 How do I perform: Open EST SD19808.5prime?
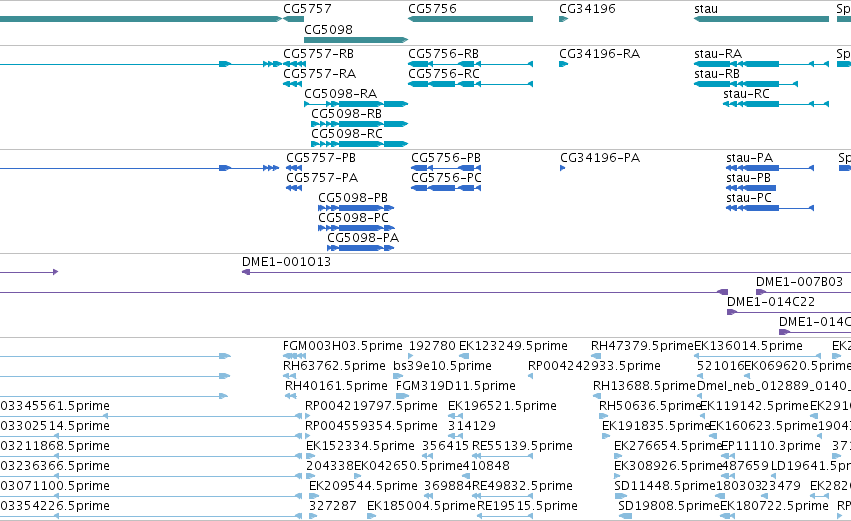click(669, 507)
